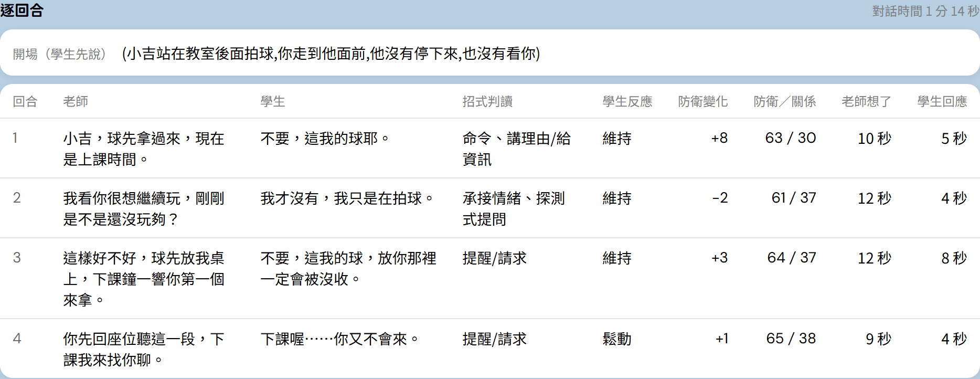This screenshot has height=379, width=980.
Task: Click the +1 defense change value
Action: click(x=722, y=339)
